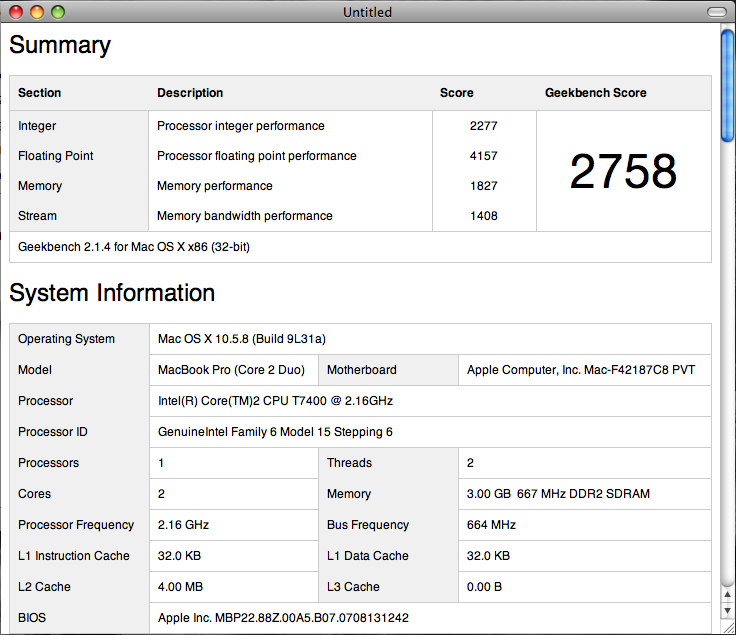Select the Floating Point section label
Image resolution: width=736 pixels, height=635 pixels.
[x=56, y=156]
